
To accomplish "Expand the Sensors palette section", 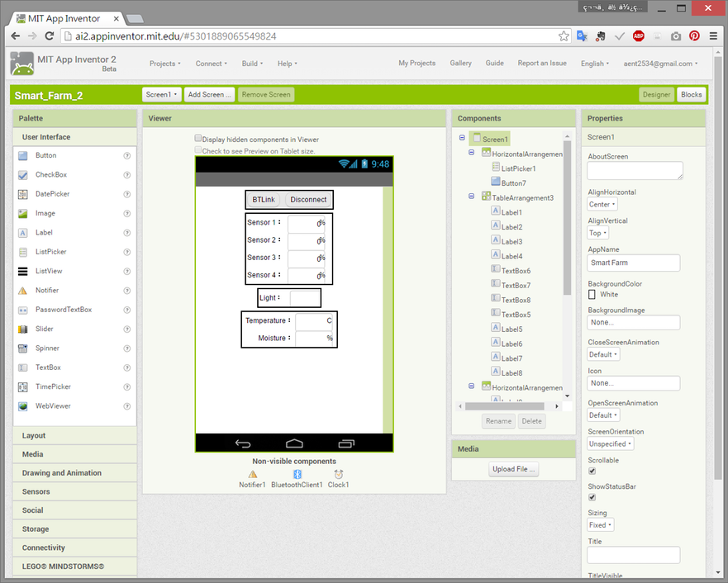I will [x=74, y=492].
